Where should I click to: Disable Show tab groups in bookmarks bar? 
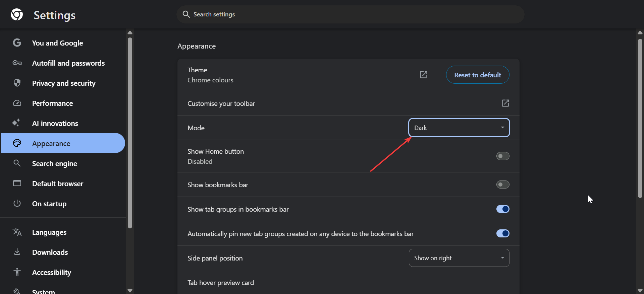(502, 209)
